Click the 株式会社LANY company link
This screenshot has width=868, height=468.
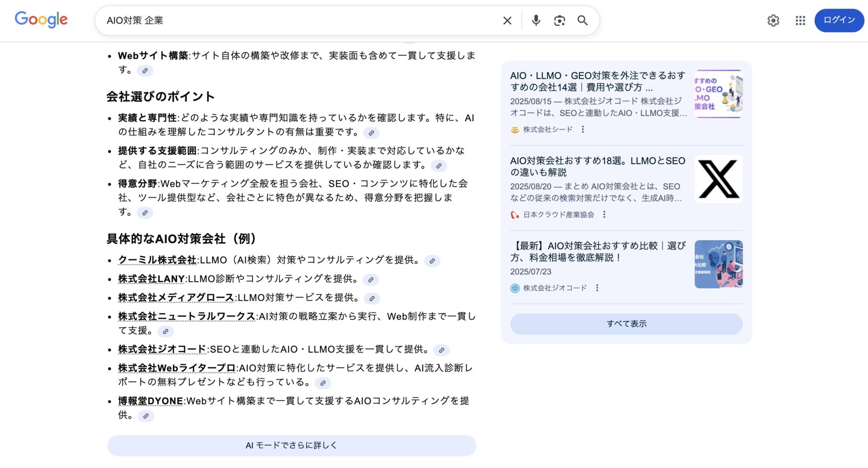(151, 279)
